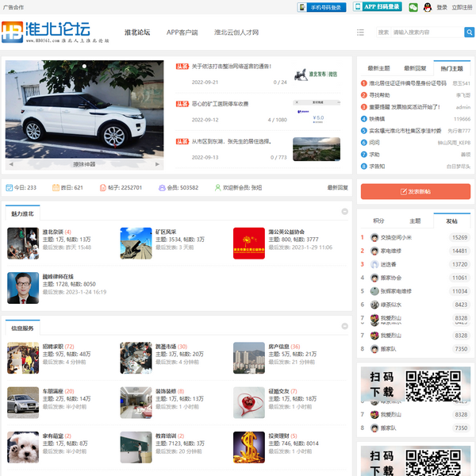The height and width of the screenshot is (476, 476).
Task: Open APP客户端 in navigation bar
Action: click(x=182, y=33)
